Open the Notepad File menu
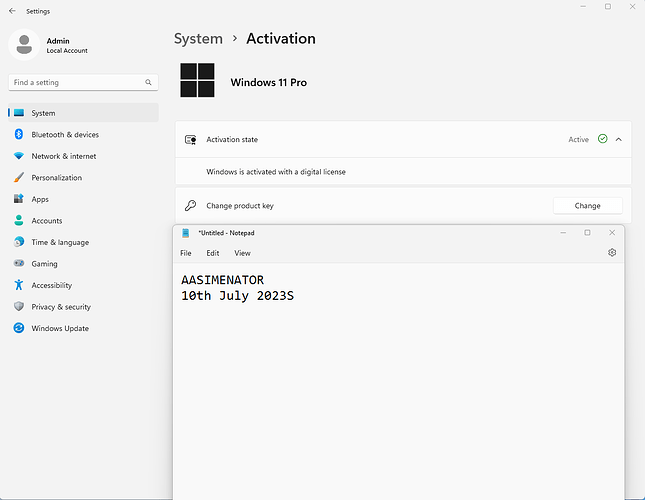Screen dimensions: 645x500 tap(186, 253)
